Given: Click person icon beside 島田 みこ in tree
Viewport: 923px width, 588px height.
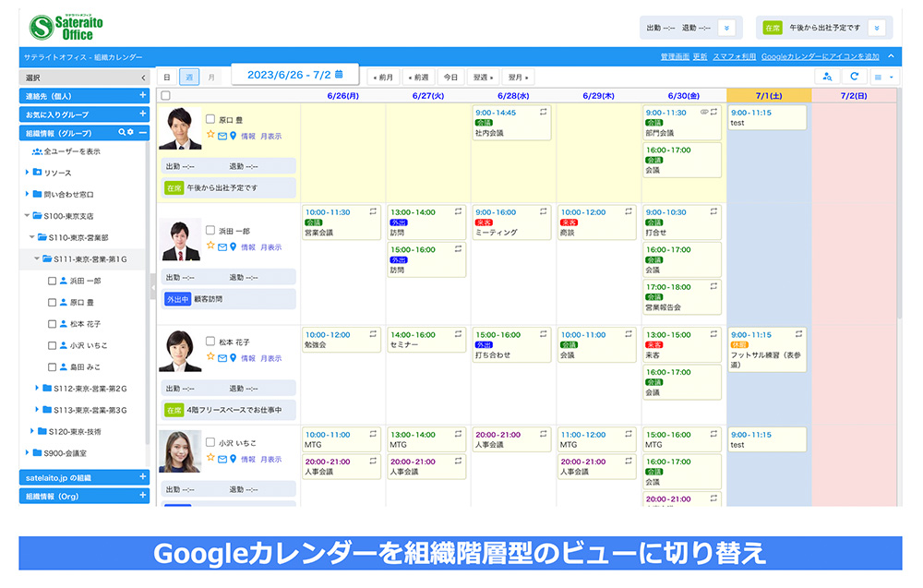Looking at the screenshot, I should click(64, 366).
